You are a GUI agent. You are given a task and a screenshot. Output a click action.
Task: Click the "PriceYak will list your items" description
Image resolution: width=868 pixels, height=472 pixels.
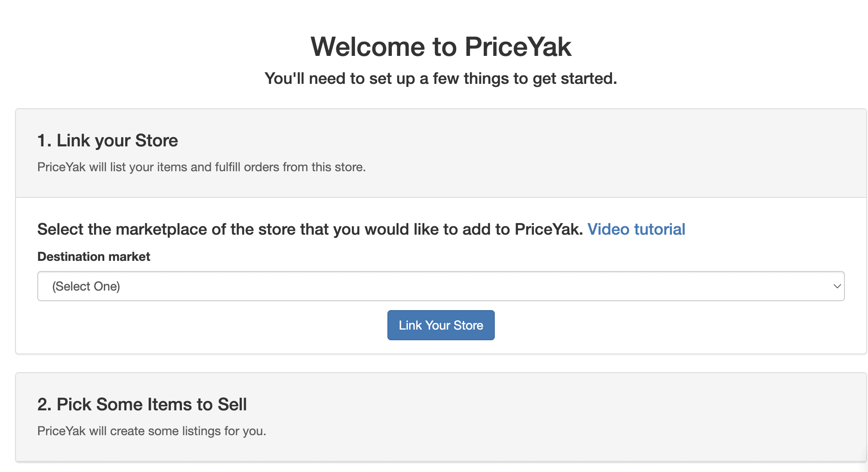[201, 167]
